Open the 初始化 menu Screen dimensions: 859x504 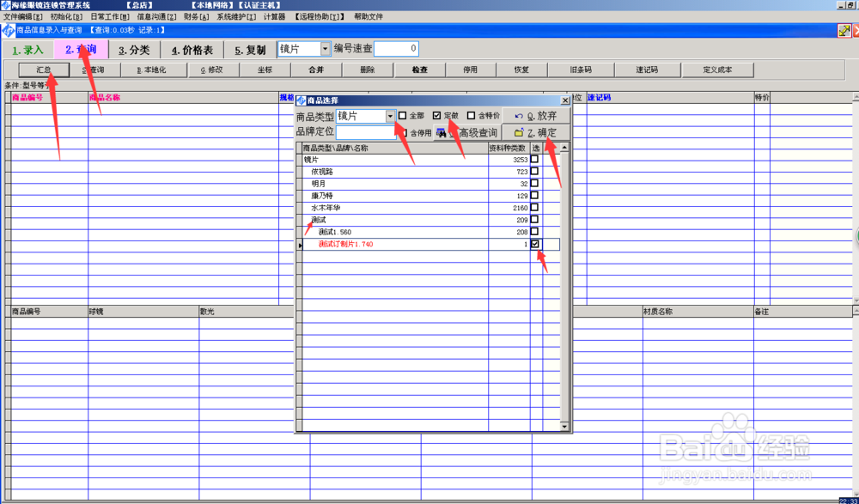tap(66, 17)
